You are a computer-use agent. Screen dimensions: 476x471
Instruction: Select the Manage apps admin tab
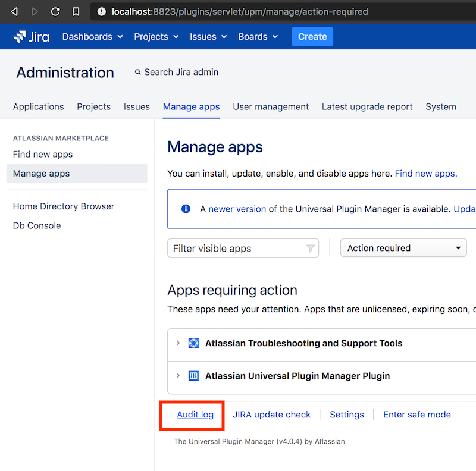(x=191, y=107)
